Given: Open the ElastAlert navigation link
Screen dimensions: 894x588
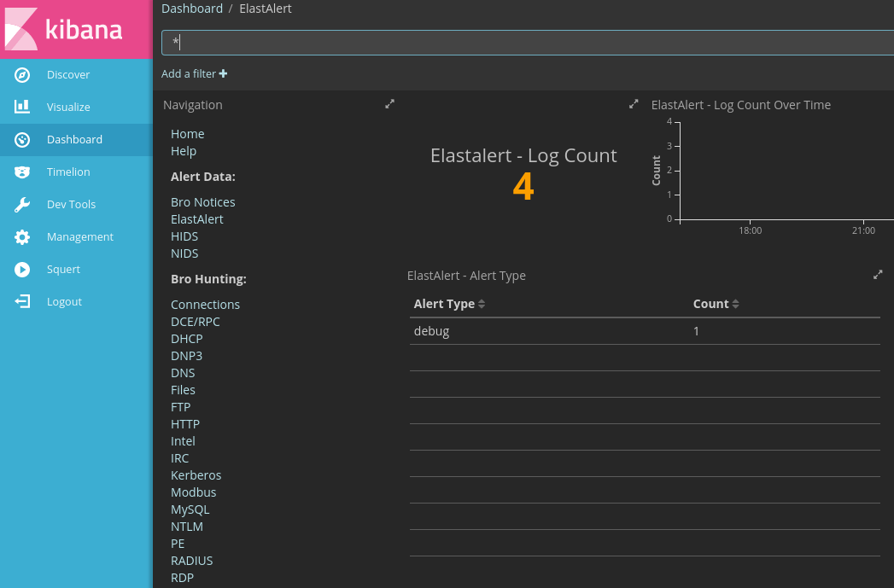Looking at the screenshot, I should pos(197,219).
